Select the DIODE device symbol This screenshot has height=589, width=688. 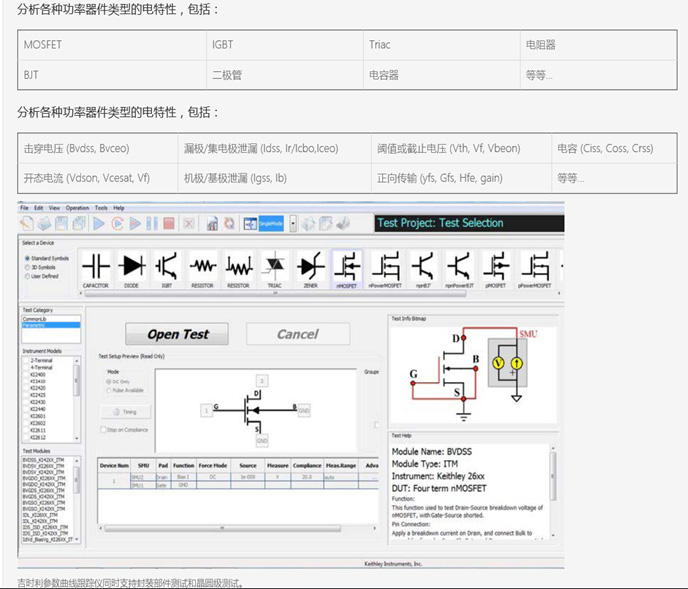point(131,266)
